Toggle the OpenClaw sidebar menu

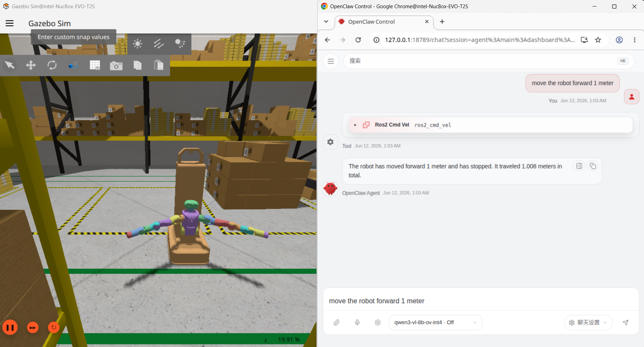click(x=331, y=61)
